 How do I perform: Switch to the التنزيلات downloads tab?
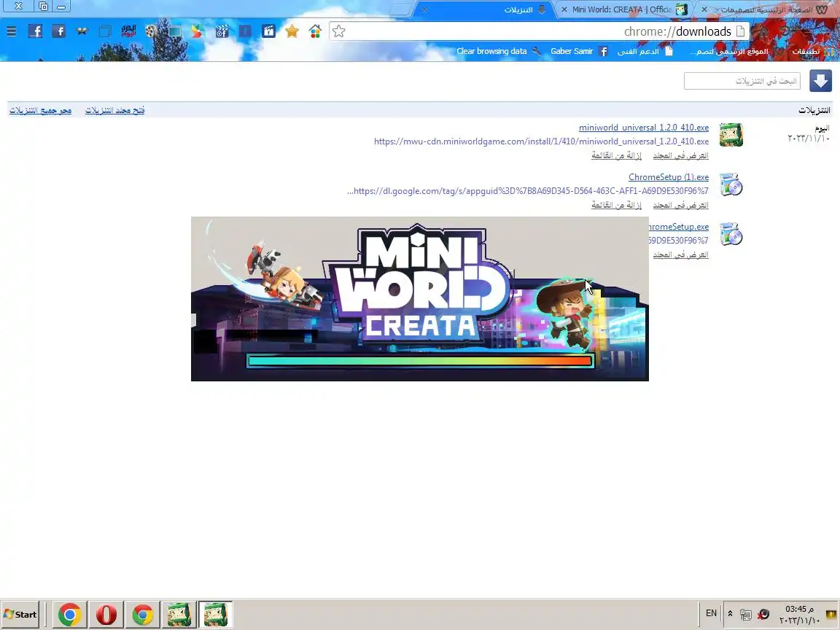click(485, 9)
